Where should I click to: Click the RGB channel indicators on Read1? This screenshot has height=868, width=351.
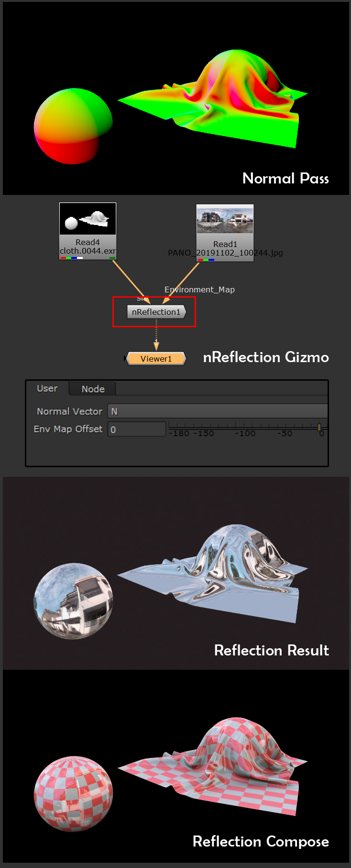click(206, 260)
